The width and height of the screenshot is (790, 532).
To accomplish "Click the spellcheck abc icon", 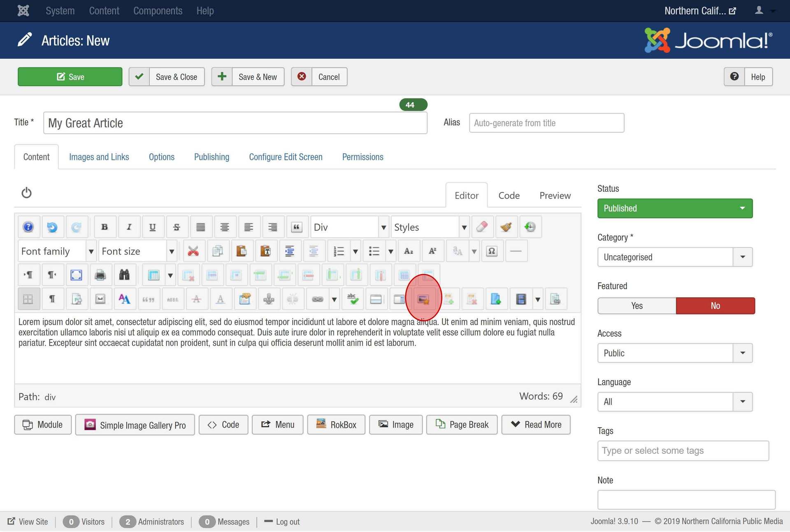I will [x=352, y=299].
